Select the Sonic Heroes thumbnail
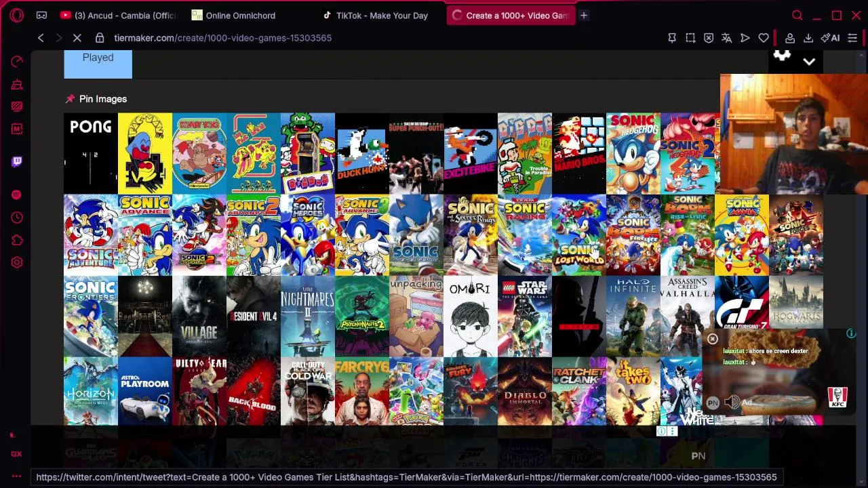This screenshot has height=488, width=868. tap(308, 235)
